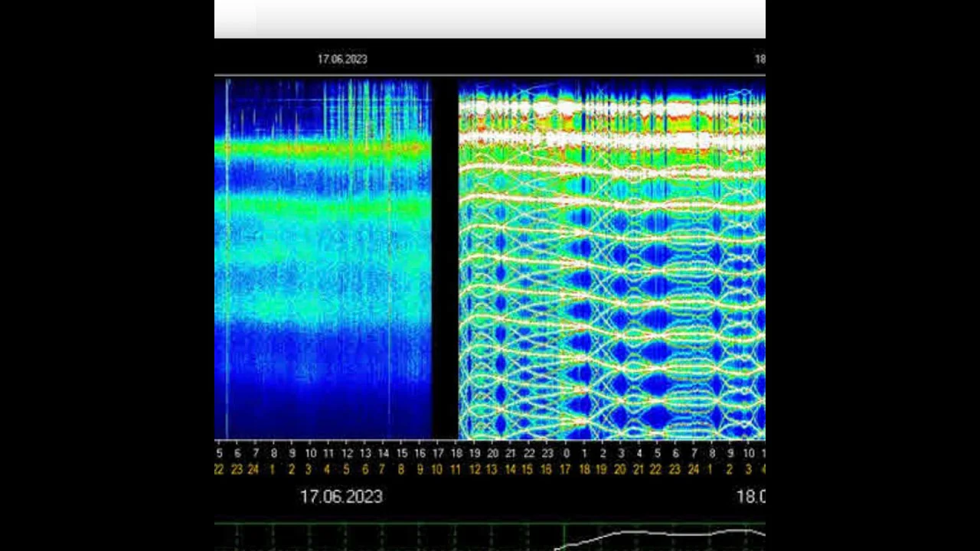This screenshot has height=551, width=980.
Task: Select the white midnight hour 0 tick label
Action: [566, 454]
